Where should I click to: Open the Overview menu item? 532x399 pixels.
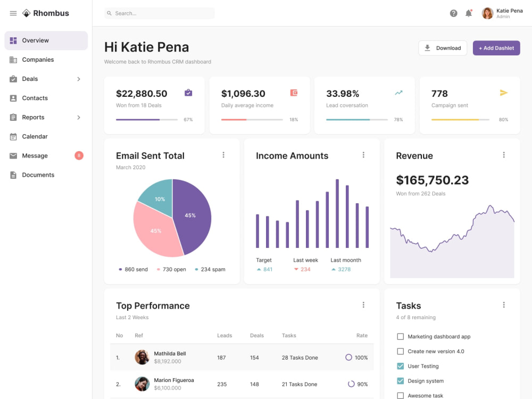click(46, 40)
